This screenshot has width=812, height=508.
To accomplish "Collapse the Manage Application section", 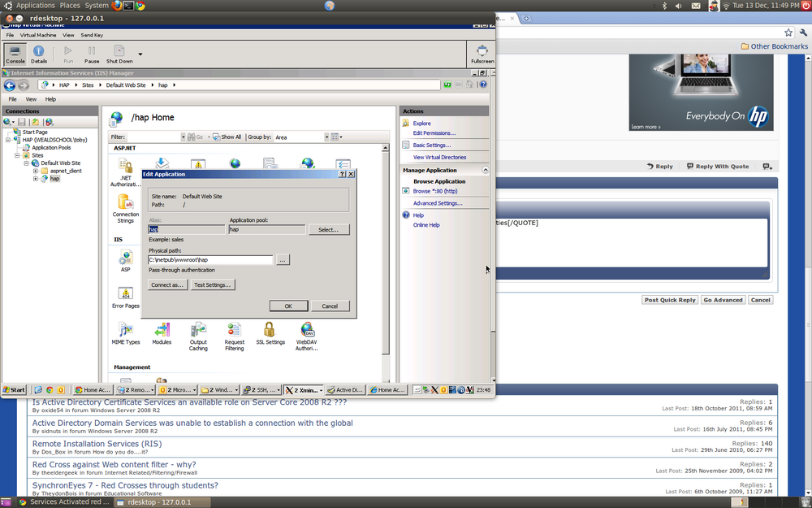I will (486, 170).
